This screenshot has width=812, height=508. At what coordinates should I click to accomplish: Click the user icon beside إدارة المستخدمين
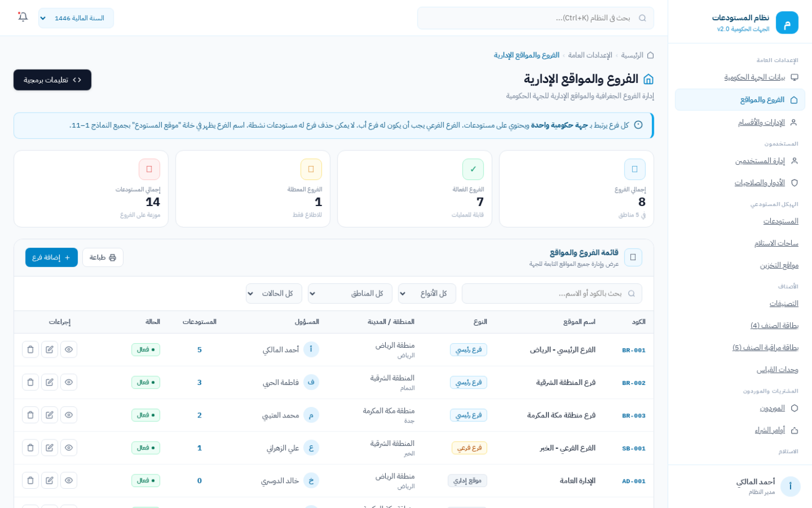794,161
